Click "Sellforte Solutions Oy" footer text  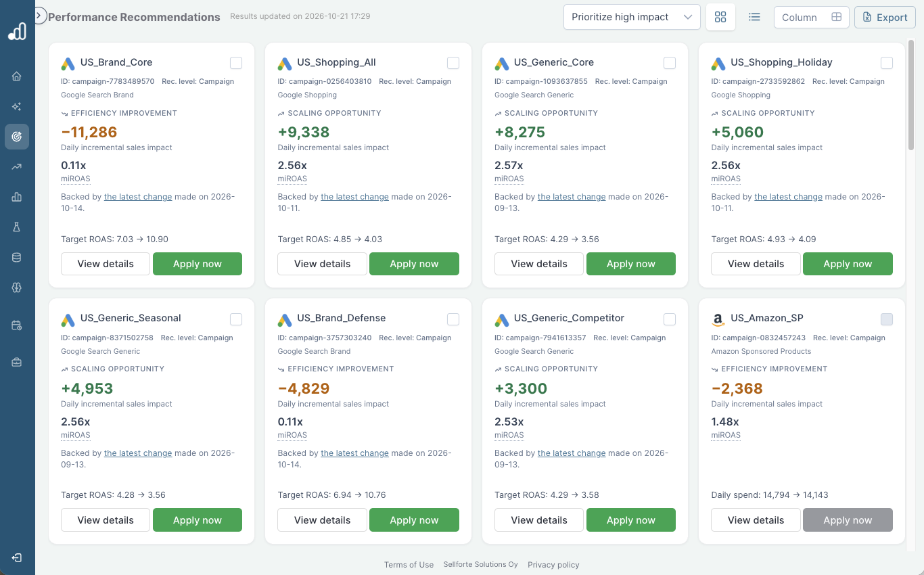480,565
